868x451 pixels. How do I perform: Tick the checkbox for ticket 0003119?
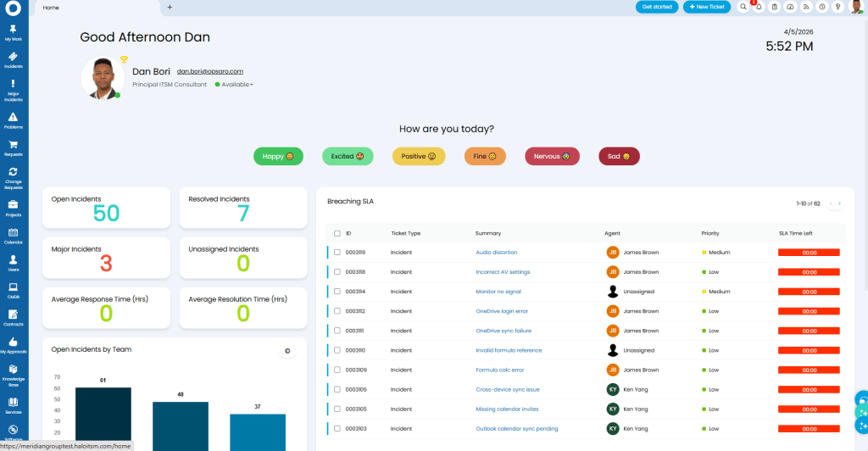click(x=337, y=253)
